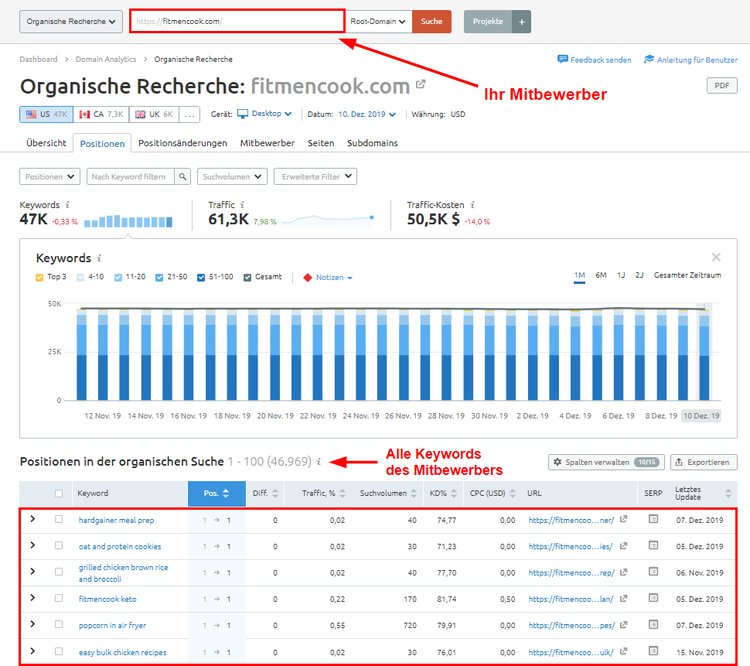The height and width of the screenshot is (666, 750).
Task: Click the 10 Dez. 19 chart date marker
Action: pos(701,416)
